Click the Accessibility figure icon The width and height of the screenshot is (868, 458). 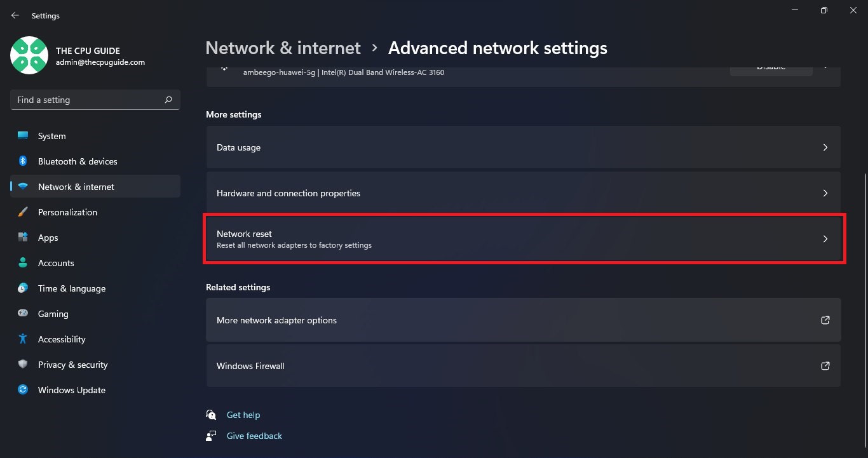23,339
